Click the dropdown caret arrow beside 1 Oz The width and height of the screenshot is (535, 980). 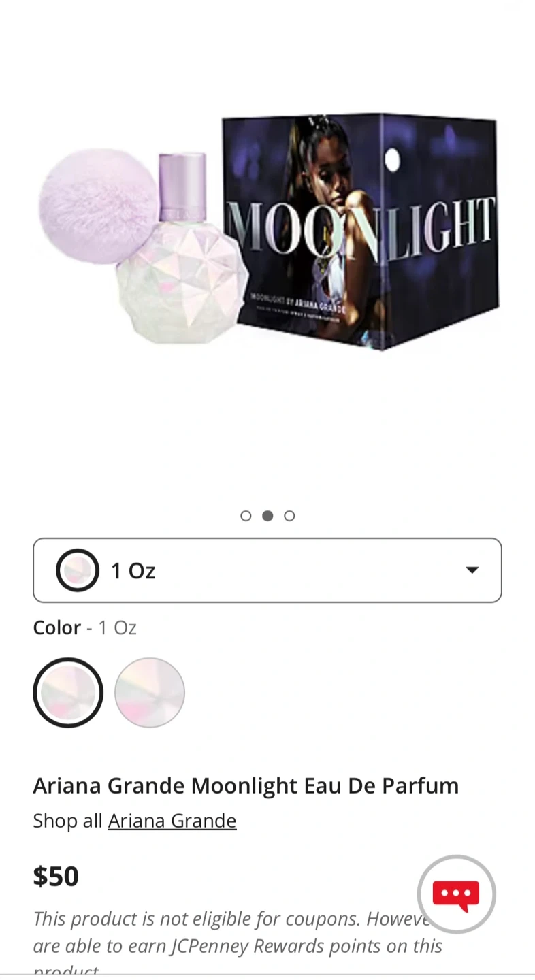click(x=472, y=570)
